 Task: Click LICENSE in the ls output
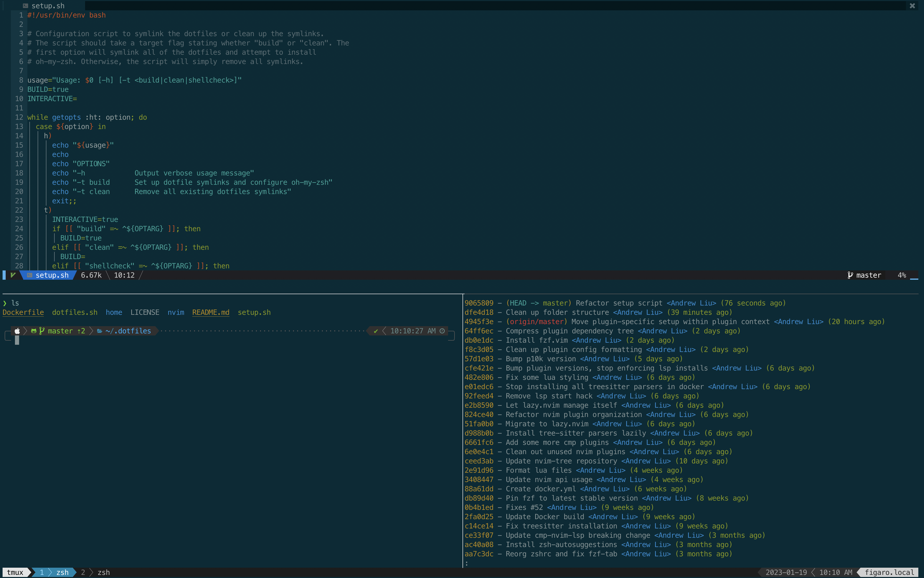click(145, 312)
